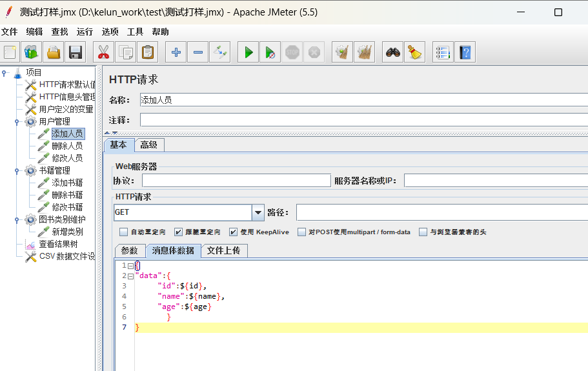Click the binoculars Search icon
The height and width of the screenshot is (371, 588).
(x=392, y=52)
